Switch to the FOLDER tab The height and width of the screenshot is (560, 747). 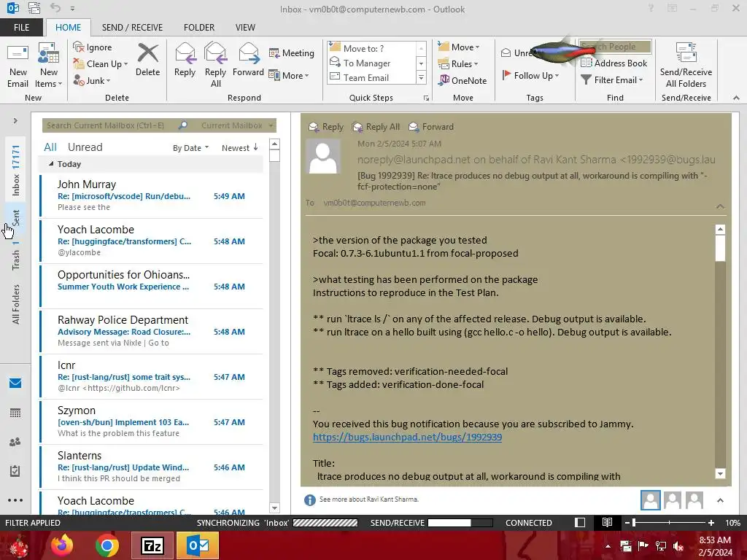pyautogui.click(x=199, y=28)
